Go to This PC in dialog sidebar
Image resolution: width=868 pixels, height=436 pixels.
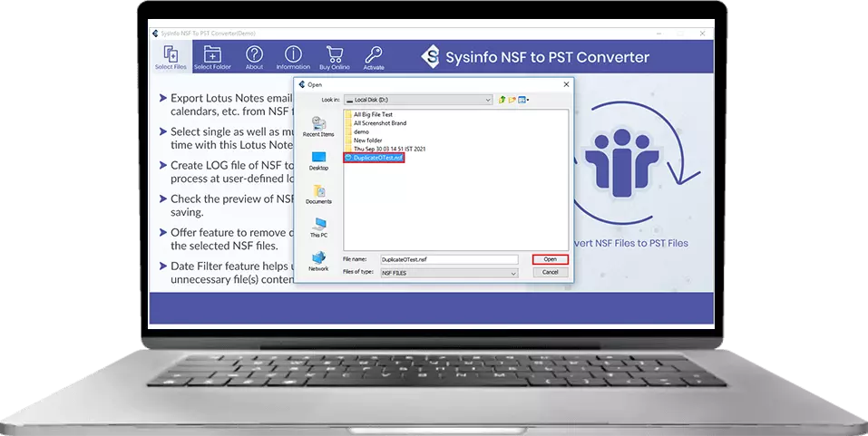318,228
